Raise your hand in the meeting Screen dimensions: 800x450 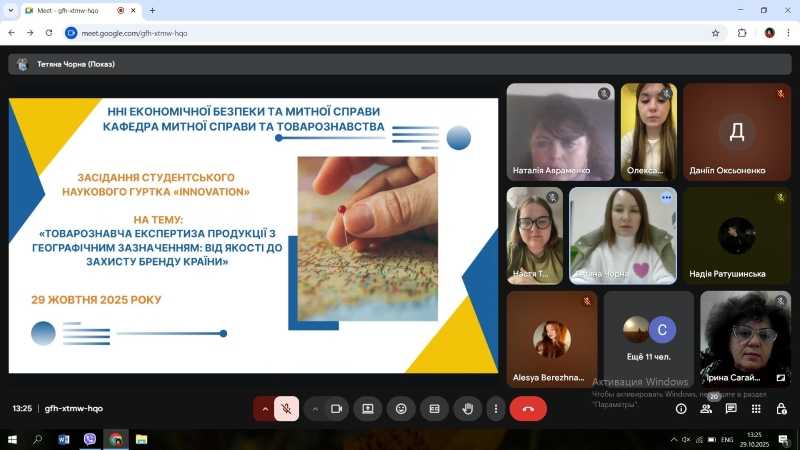467,409
